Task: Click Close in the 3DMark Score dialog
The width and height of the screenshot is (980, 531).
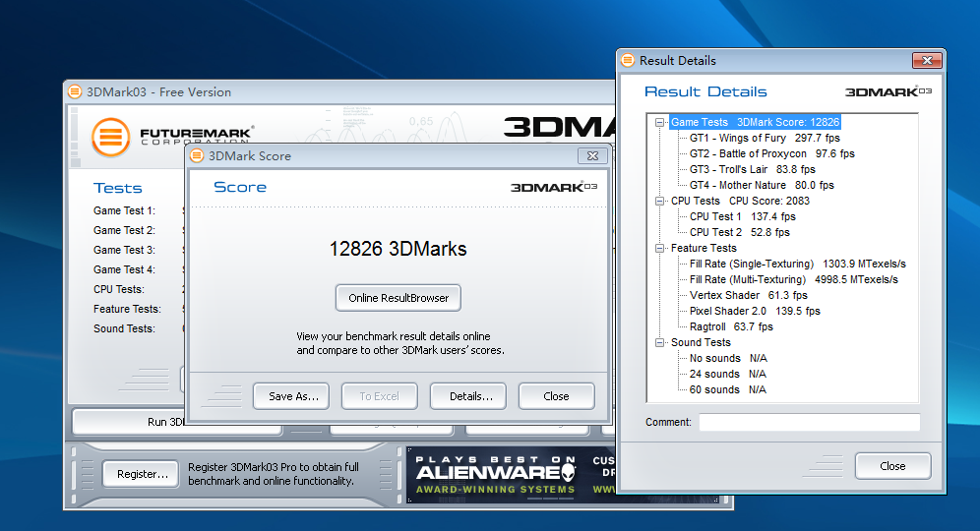Action: point(556,396)
